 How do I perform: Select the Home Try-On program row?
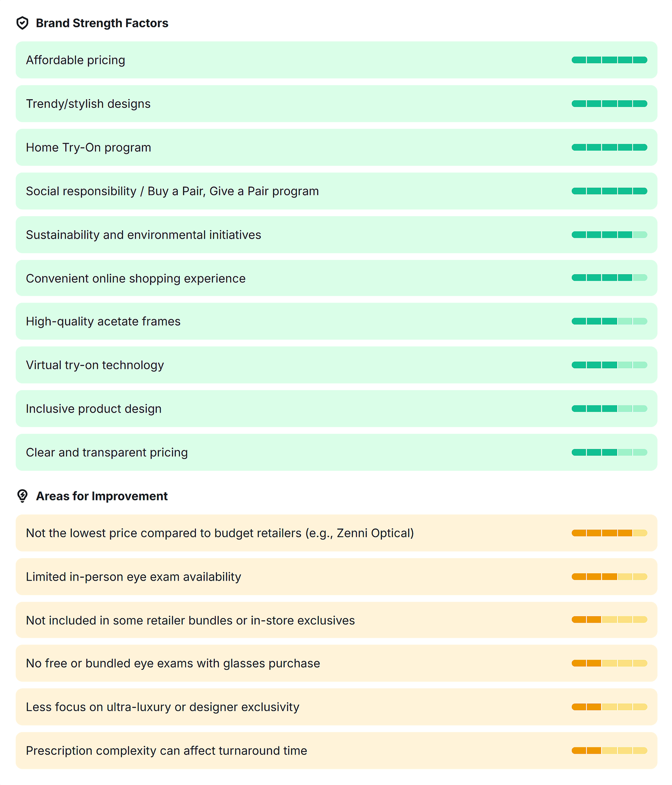pyautogui.click(x=336, y=147)
